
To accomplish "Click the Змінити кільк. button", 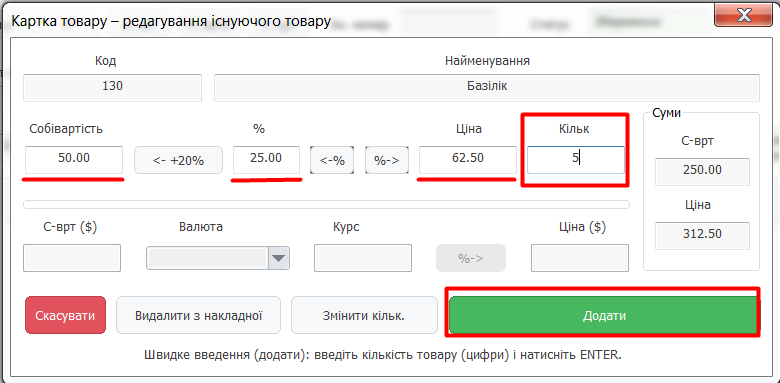I will [x=363, y=315].
